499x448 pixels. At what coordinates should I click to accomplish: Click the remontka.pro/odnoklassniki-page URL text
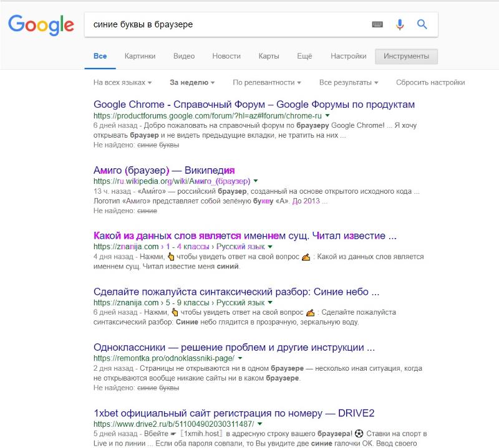click(x=164, y=358)
